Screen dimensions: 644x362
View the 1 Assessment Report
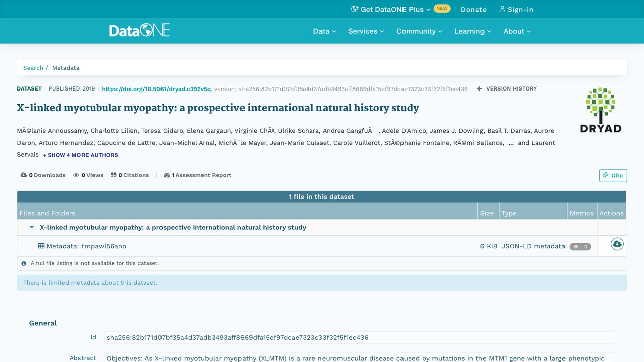(x=198, y=175)
